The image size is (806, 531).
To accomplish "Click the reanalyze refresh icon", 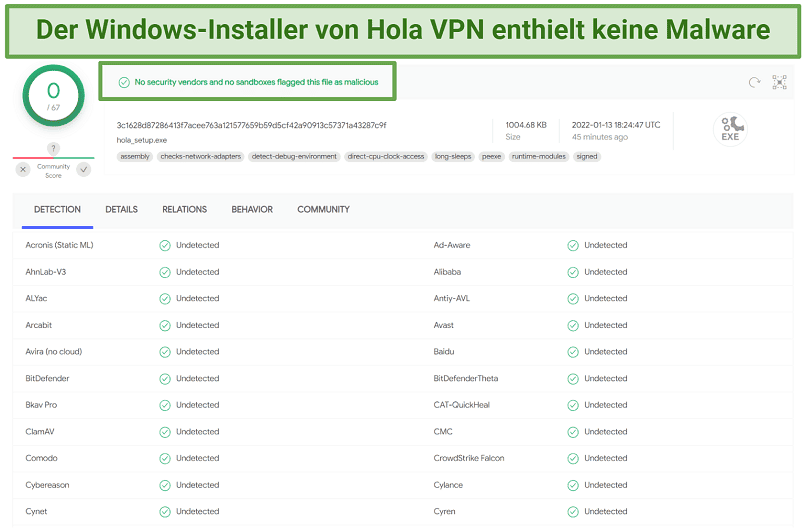I will pyautogui.click(x=754, y=82).
